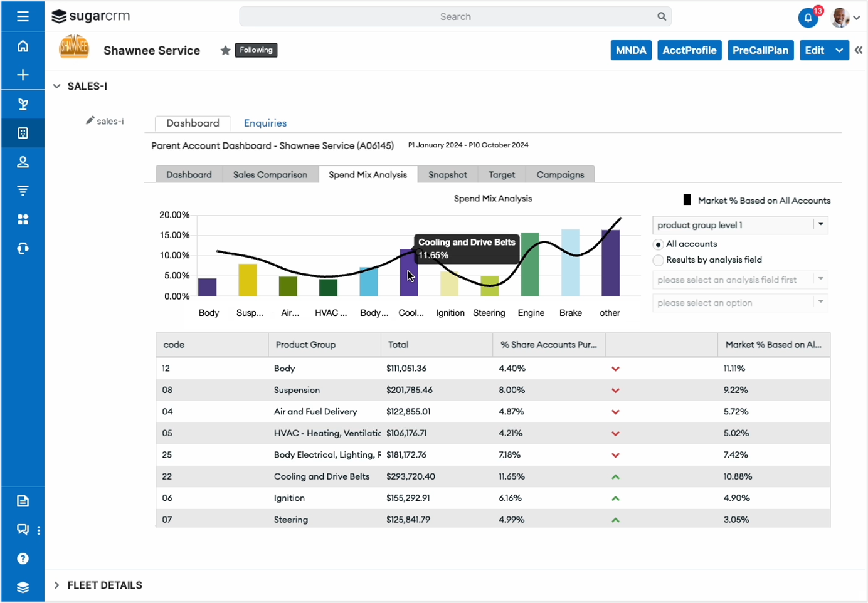The image size is (868, 603).
Task: Click the black Market % legend swatch
Action: pos(687,200)
